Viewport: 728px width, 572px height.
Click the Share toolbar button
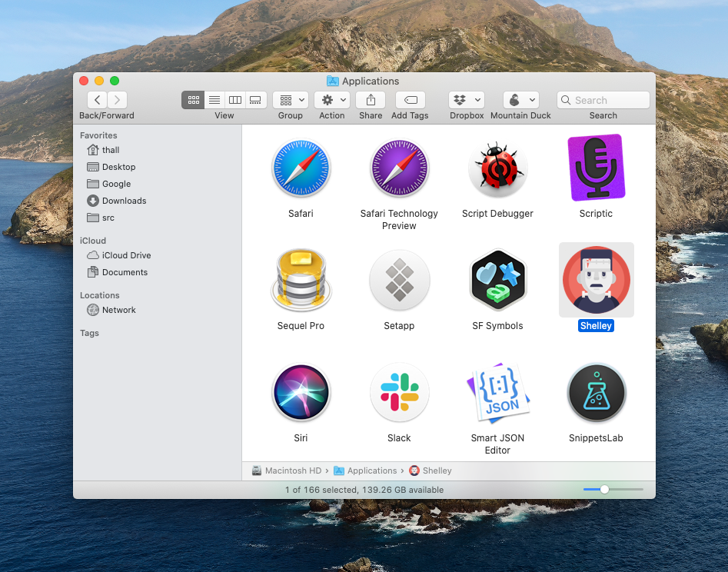click(371, 100)
